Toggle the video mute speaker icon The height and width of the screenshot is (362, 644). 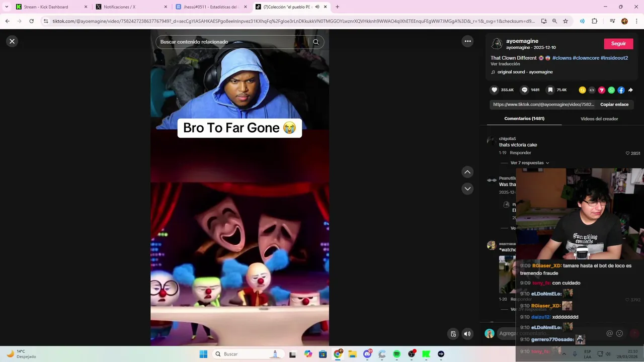coord(467,334)
